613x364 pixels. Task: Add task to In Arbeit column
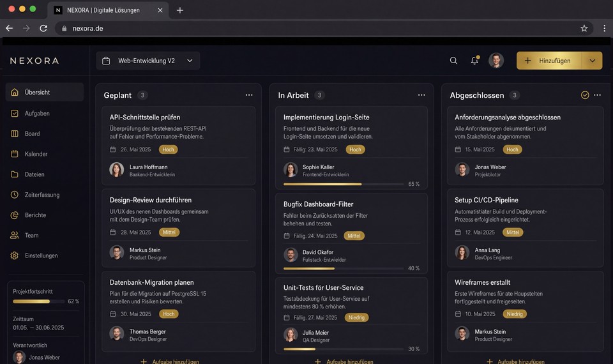[x=344, y=361]
